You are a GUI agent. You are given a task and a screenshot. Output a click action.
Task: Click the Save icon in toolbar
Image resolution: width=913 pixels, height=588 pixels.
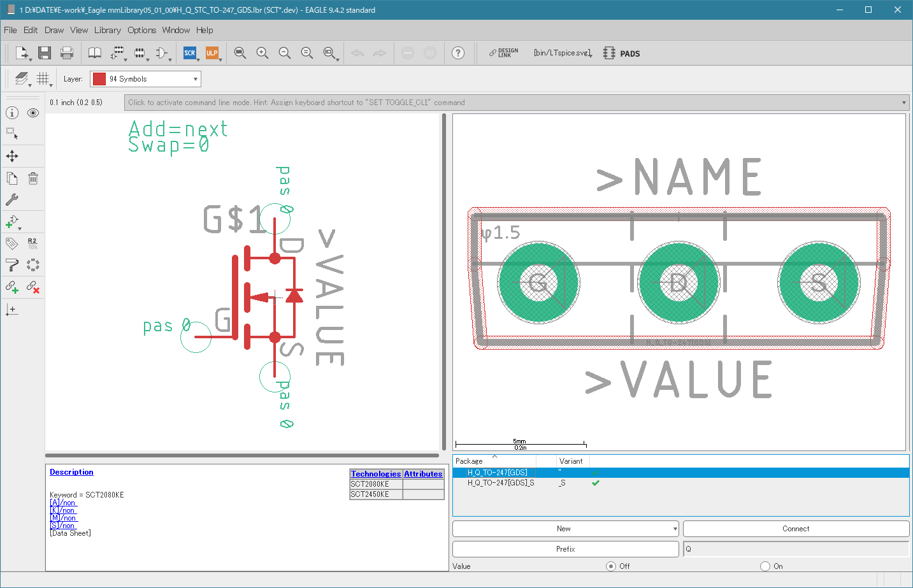tap(44, 53)
